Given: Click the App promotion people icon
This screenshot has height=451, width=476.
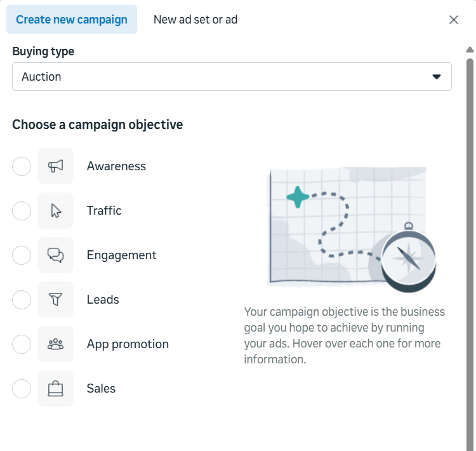Looking at the screenshot, I should 56,344.
